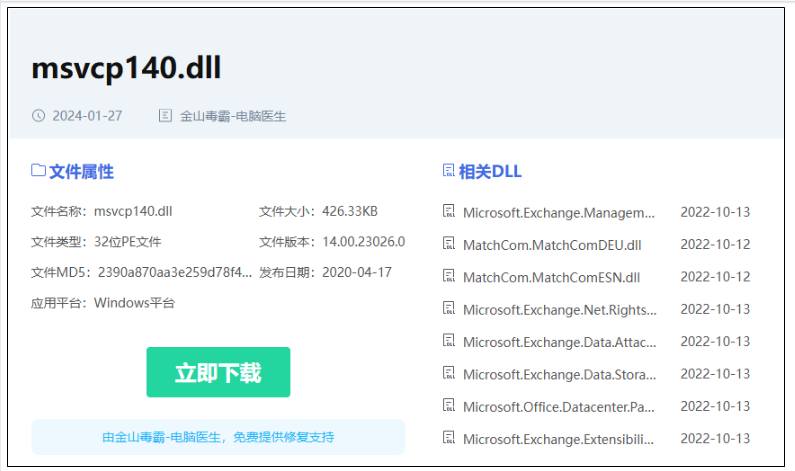Click the clock icon beside 2024-01-27
Image resolution: width=795 pixels, height=471 pixels.
point(39,116)
